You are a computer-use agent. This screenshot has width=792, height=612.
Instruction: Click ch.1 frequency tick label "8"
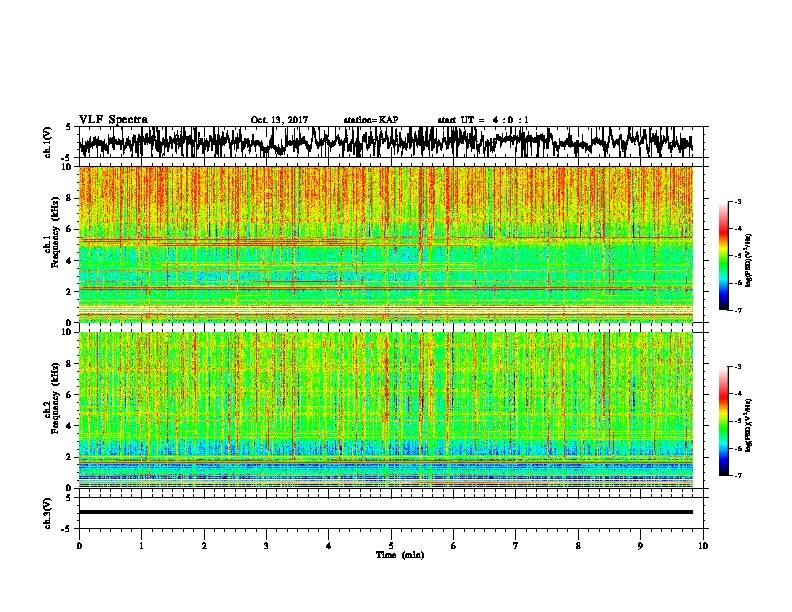[x=69, y=198]
